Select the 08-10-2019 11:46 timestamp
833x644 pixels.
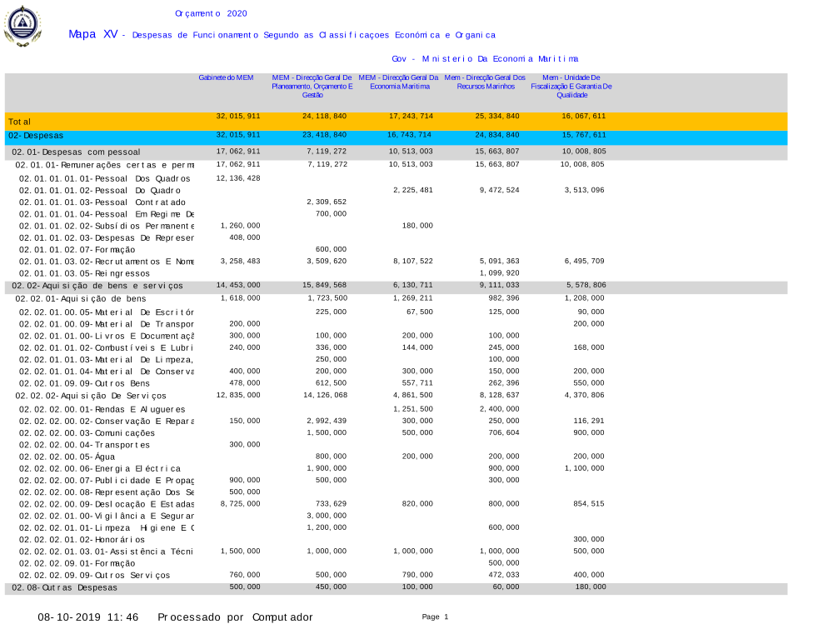(87, 617)
